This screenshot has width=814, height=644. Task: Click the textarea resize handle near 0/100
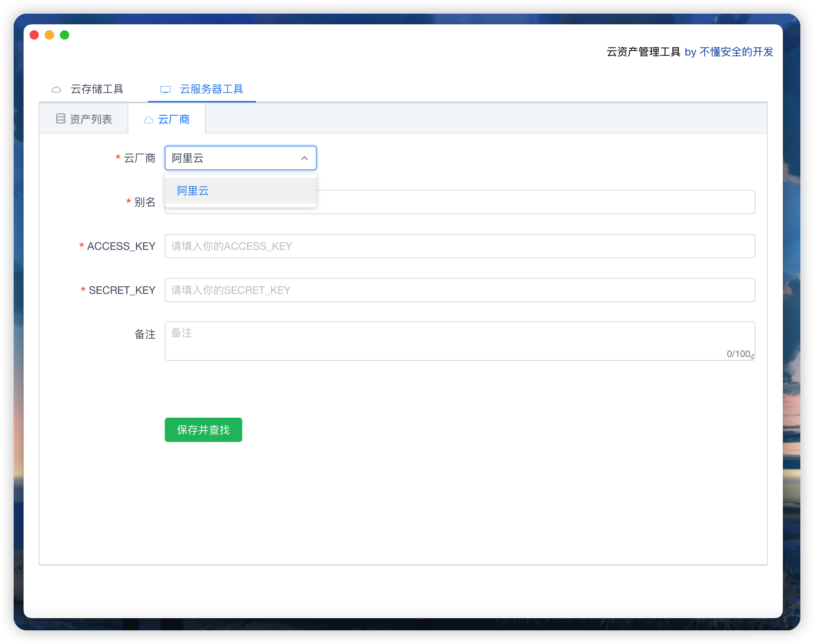(x=752, y=356)
